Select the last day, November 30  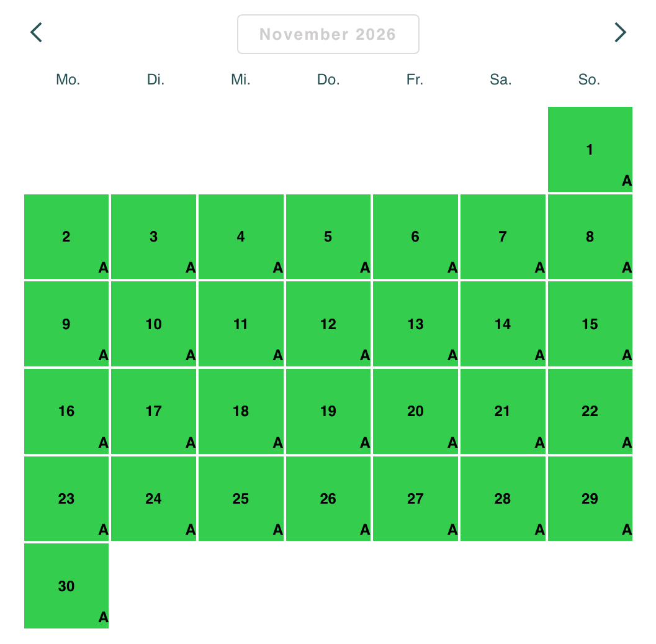[x=66, y=586]
